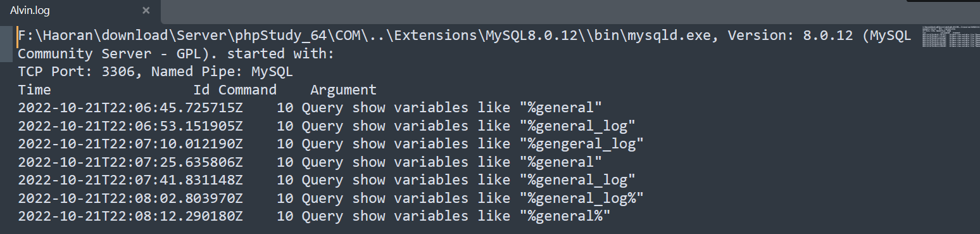Click the misspelled "%gengeral_log" argument
This screenshot has height=234, width=980.
click(582, 144)
